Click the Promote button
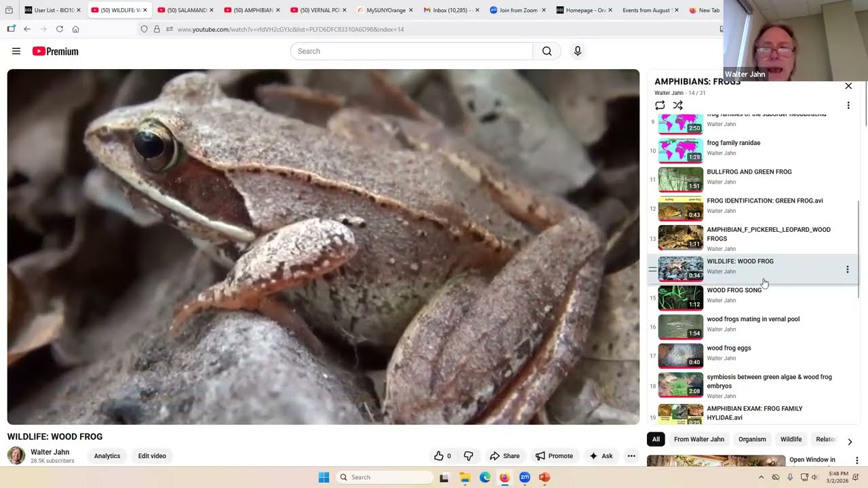 point(554,456)
